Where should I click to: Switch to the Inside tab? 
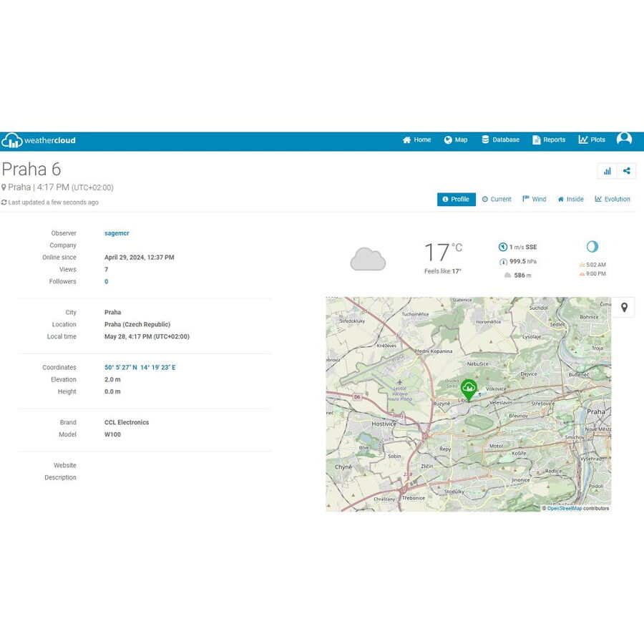coord(571,200)
